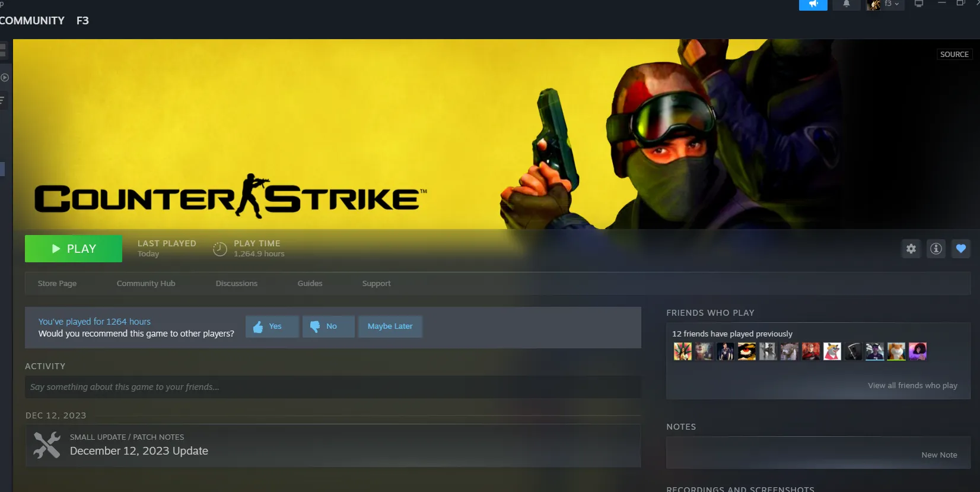Click the play-circle icon in left sidebar

coord(4,78)
